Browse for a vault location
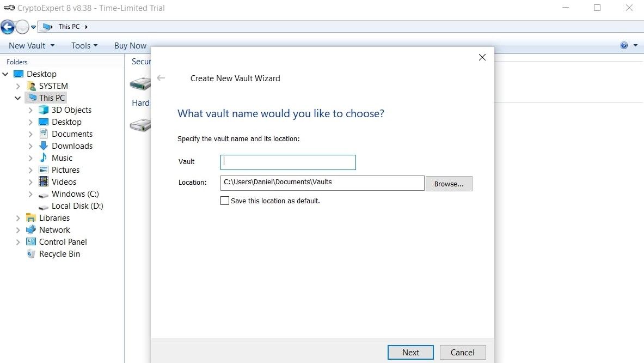 (x=449, y=184)
